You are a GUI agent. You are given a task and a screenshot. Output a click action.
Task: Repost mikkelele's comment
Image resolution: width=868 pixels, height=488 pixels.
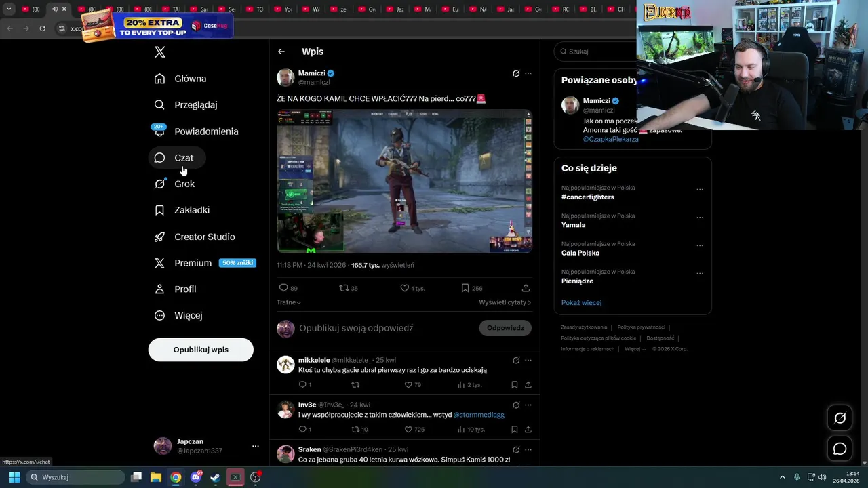(355, 384)
